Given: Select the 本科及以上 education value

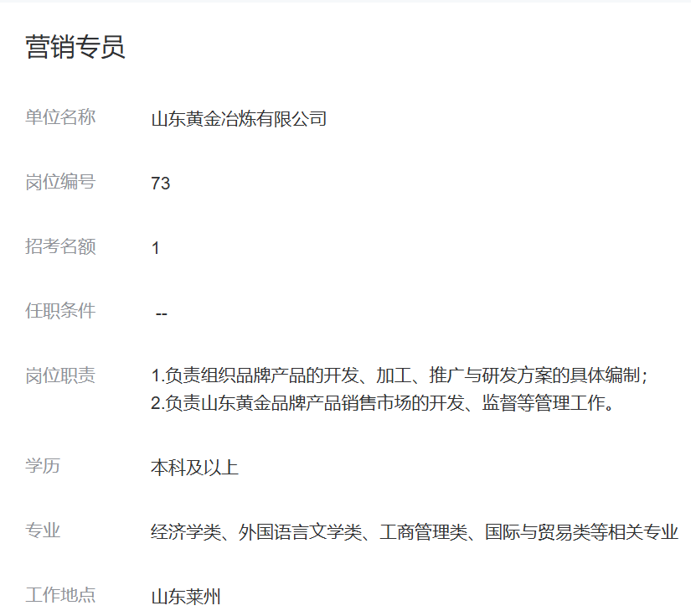Looking at the screenshot, I should [x=194, y=468].
